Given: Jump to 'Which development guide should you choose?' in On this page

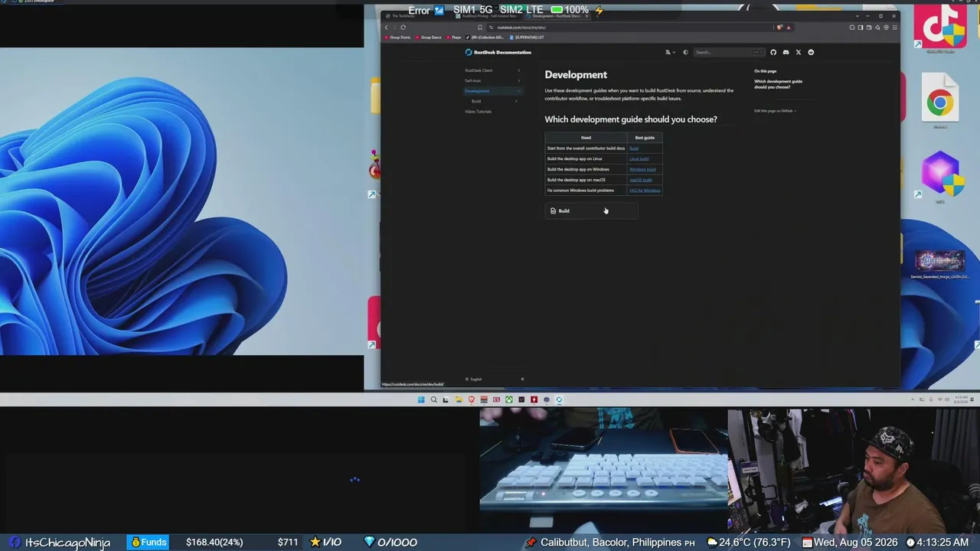Looking at the screenshot, I should [778, 83].
